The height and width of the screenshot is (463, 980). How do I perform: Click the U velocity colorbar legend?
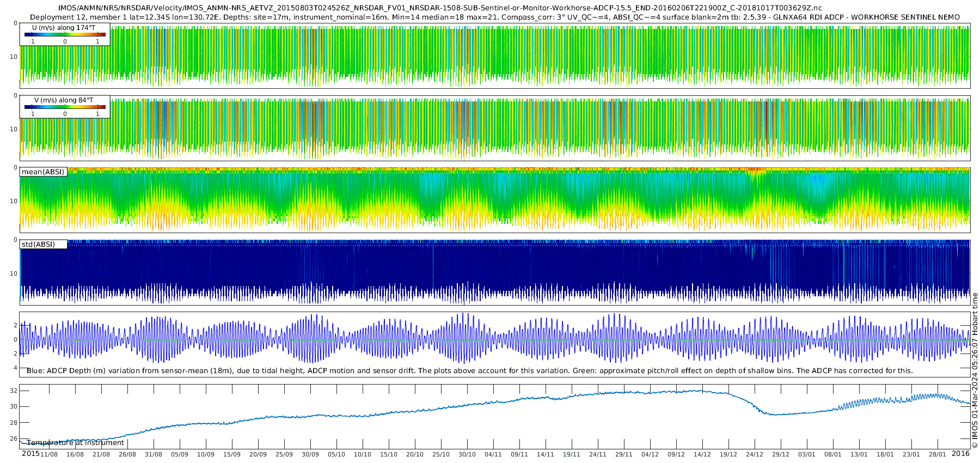[x=65, y=34]
